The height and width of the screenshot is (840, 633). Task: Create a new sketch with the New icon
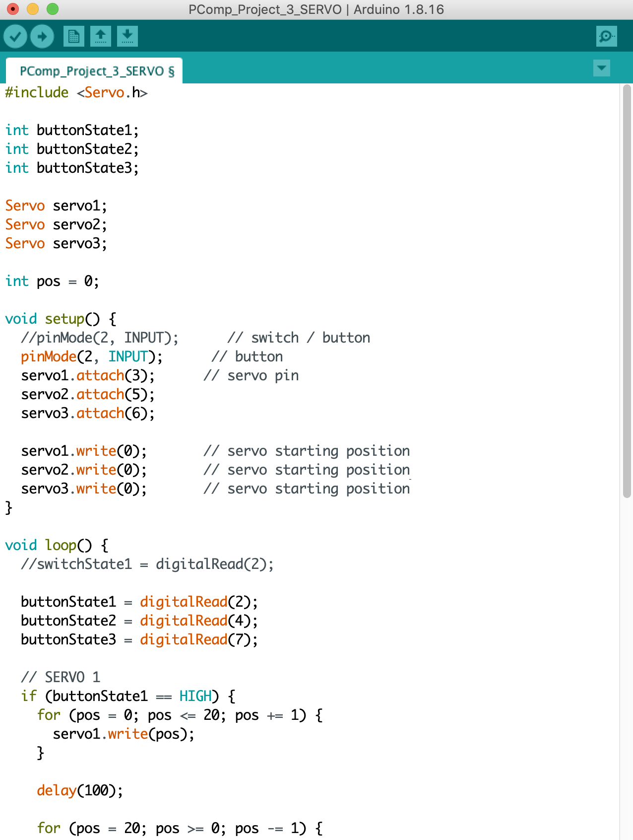(74, 36)
